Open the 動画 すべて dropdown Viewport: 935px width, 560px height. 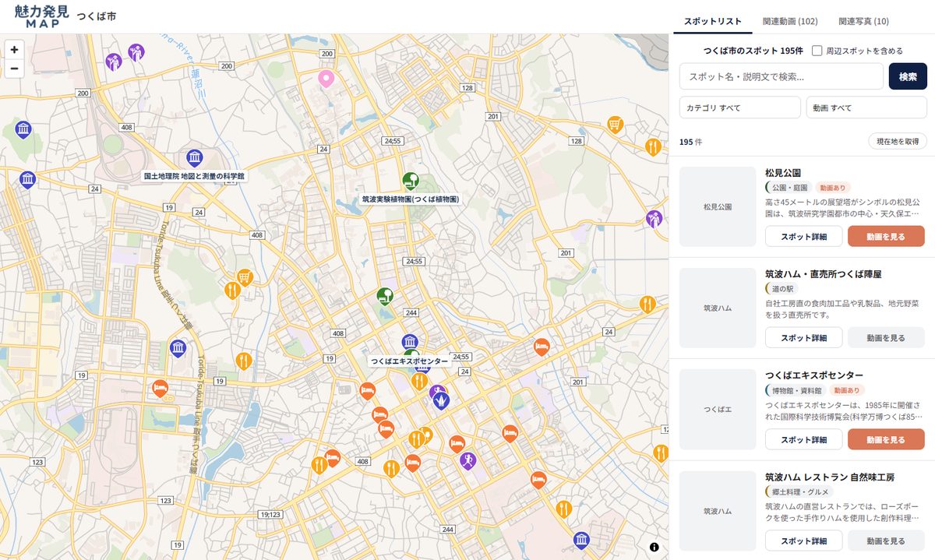pyautogui.click(x=866, y=107)
